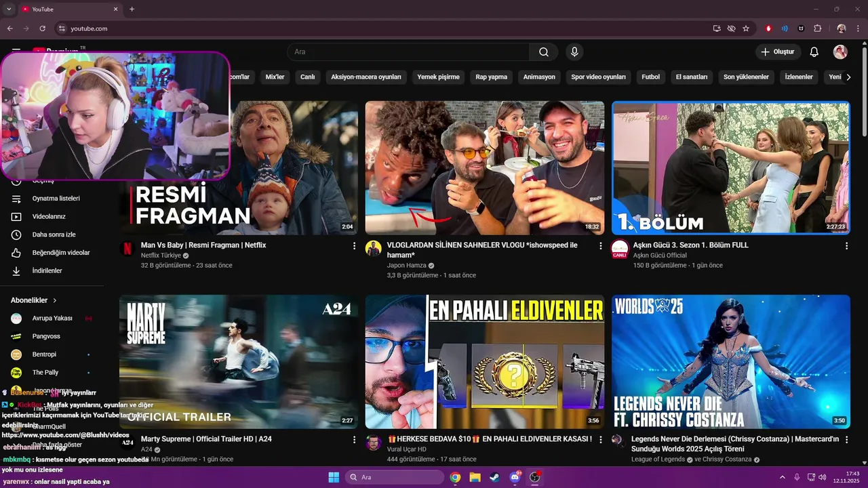Show more filter chips with right arrow
Image resolution: width=868 pixels, height=488 pixels.
click(x=848, y=77)
